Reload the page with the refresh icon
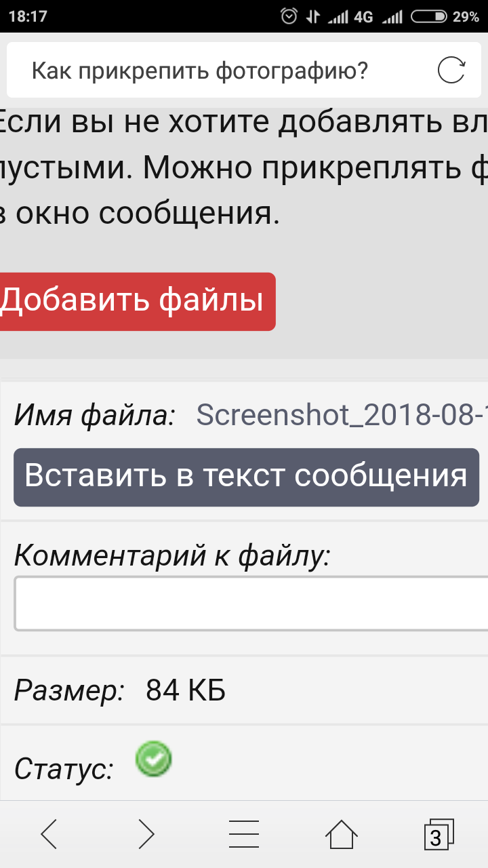 tap(451, 71)
